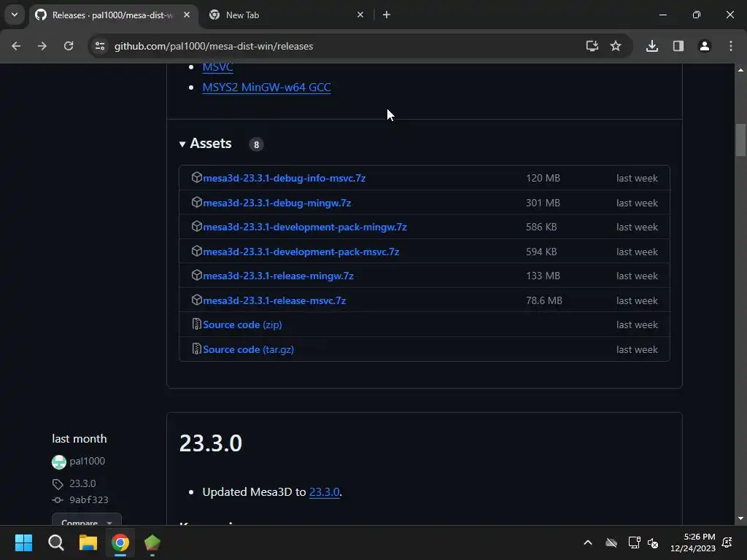Bookmark this page with the star icon
The height and width of the screenshot is (560, 747).
tap(616, 46)
